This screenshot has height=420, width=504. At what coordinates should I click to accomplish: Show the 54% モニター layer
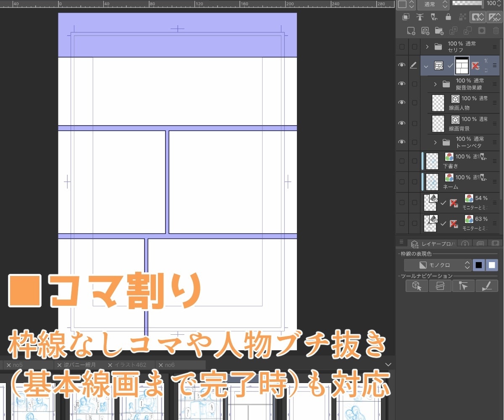pos(402,203)
